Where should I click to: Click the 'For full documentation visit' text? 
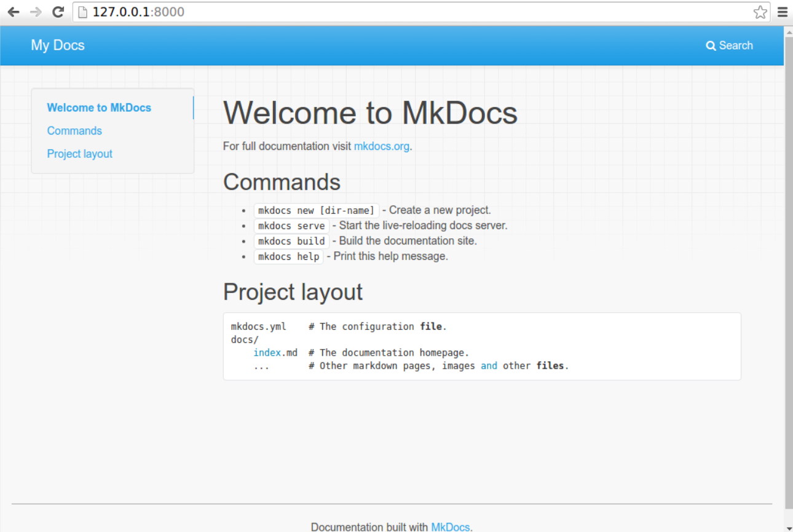coord(287,146)
